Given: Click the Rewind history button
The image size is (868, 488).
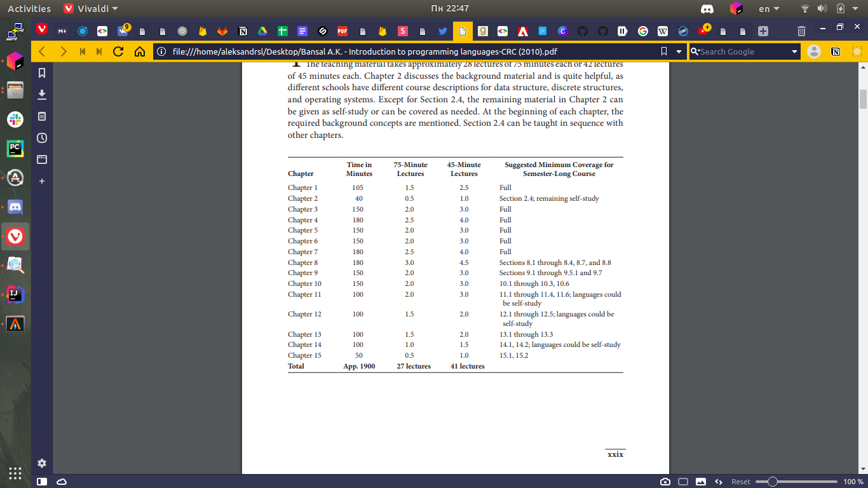Looking at the screenshot, I should tap(83, 51).
